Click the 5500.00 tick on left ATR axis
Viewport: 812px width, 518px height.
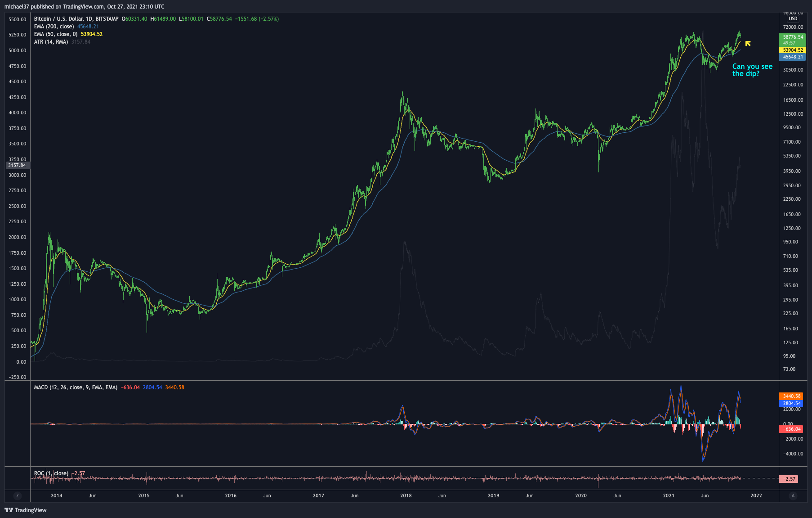(17, 19)
